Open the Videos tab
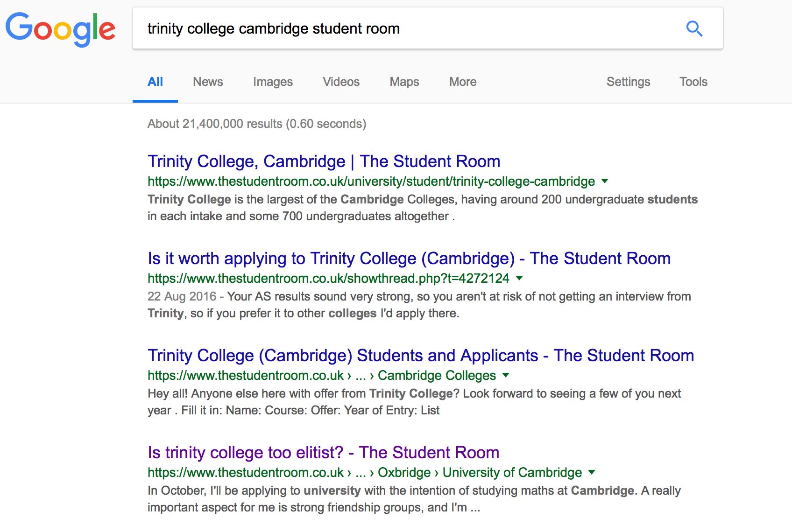792x532 pixels. point(341,82)
